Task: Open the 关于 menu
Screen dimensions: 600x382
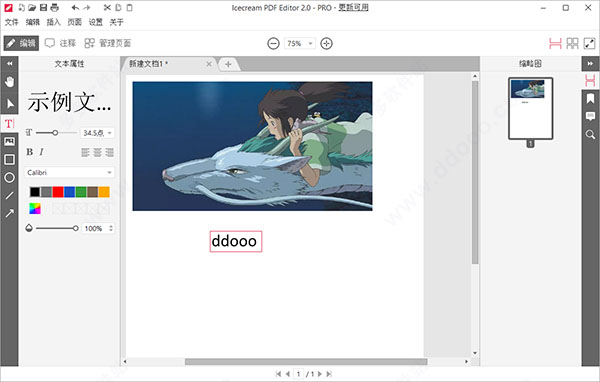Action: [x=117, y=22]
